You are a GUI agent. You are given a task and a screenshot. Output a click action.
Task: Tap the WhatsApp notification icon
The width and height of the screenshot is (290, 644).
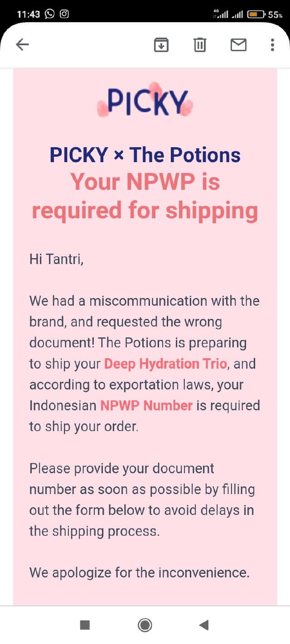(49, 14)
